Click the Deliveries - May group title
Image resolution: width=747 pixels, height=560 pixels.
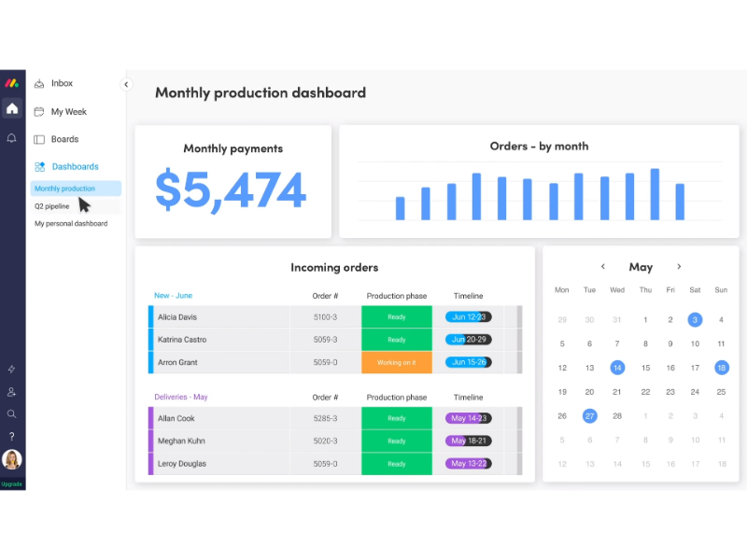click(x=181, y=397)
